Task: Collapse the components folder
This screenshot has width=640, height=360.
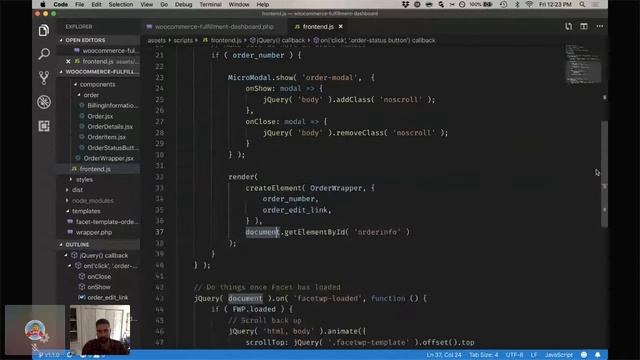Action: [x=97, y=84]
